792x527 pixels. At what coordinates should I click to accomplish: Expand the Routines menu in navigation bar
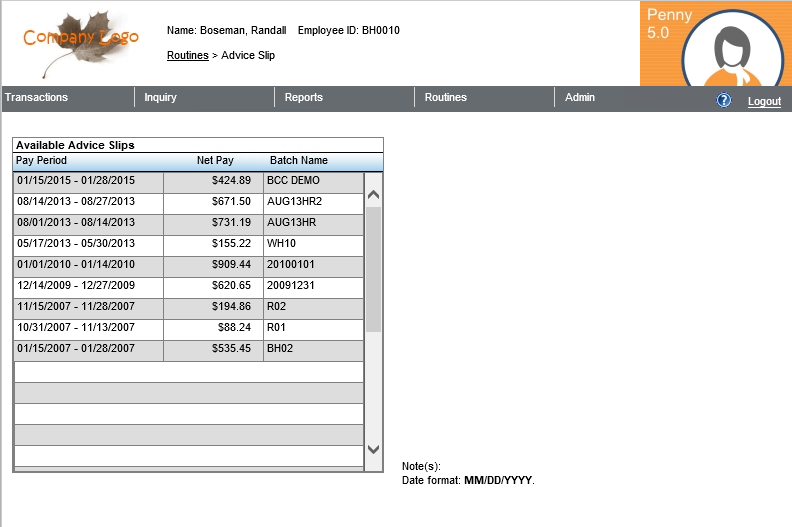tap(445, 98)
